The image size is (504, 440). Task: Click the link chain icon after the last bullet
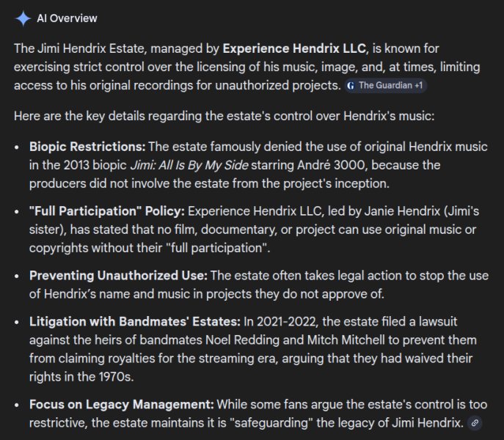(475, 423)
